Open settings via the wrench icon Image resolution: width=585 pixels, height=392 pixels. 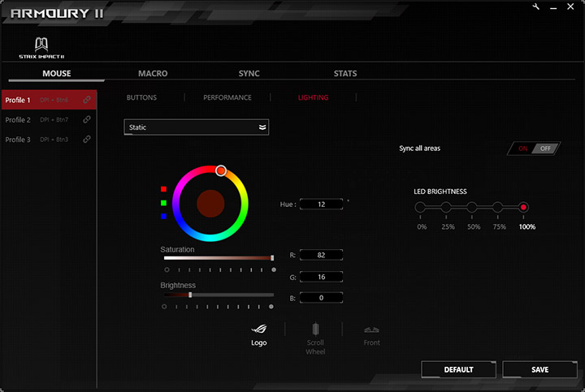536,6
